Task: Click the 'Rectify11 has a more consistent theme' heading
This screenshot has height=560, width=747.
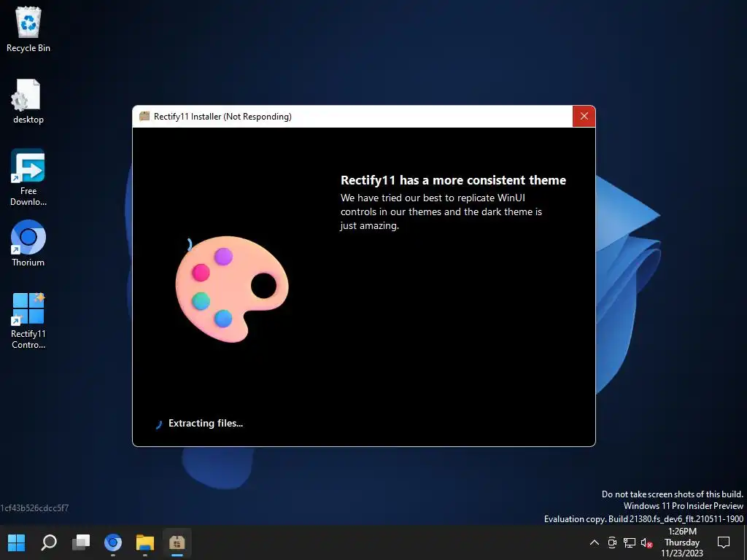Action: coord(453,181)
